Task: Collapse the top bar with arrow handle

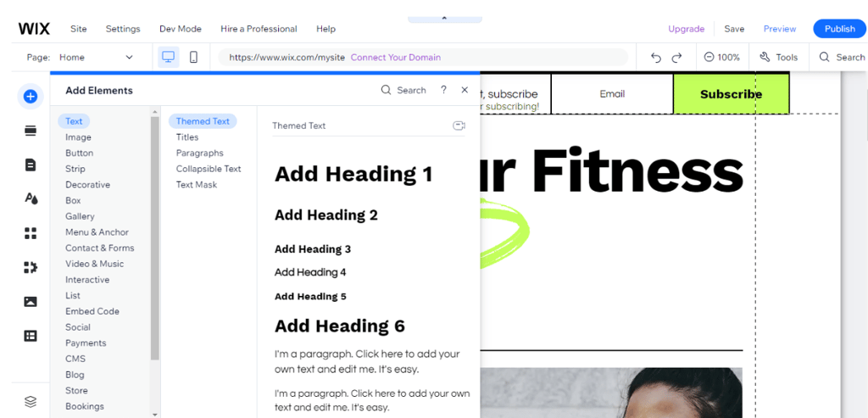Action: pyautogui.click(x=444, y=19)
